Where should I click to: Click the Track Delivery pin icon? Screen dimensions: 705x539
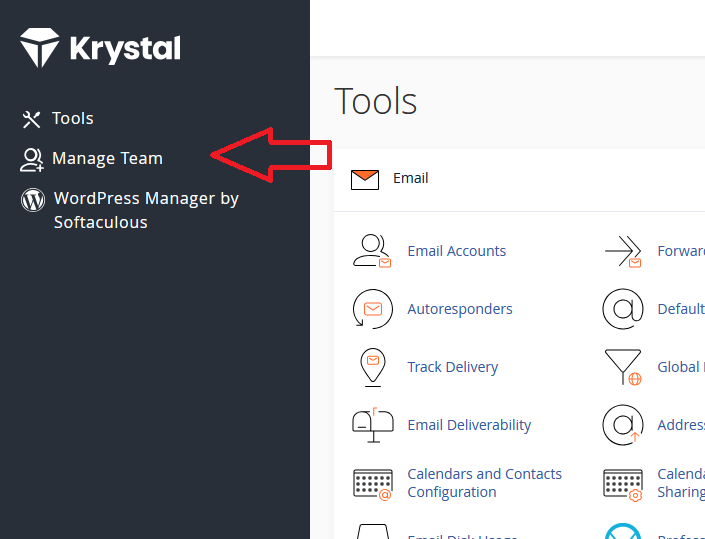[373, 367]
